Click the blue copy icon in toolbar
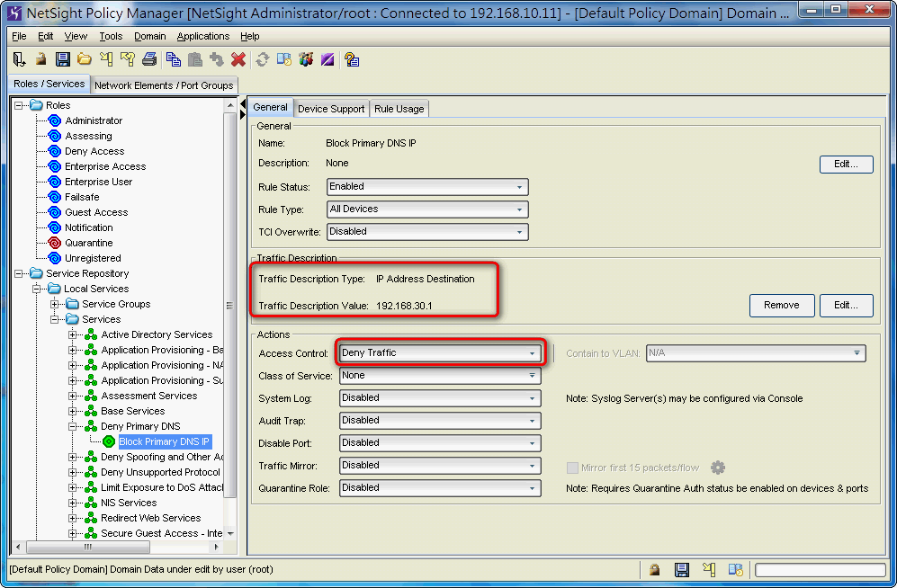897x588 pixels. click(x=174, y=59)
